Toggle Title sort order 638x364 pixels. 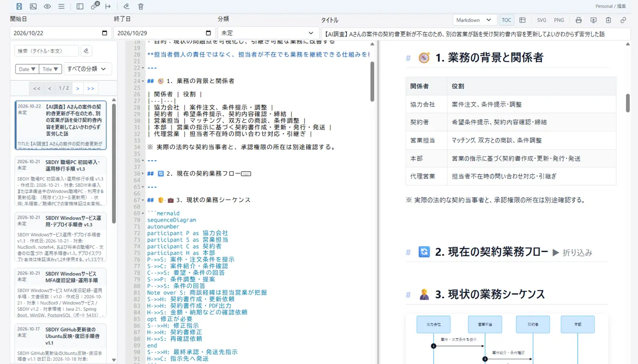pos(50,69)
